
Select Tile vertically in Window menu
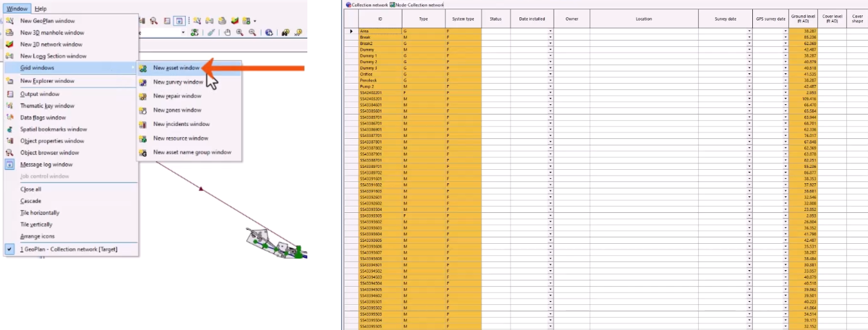pyautogui.click(x=37, y=225)
